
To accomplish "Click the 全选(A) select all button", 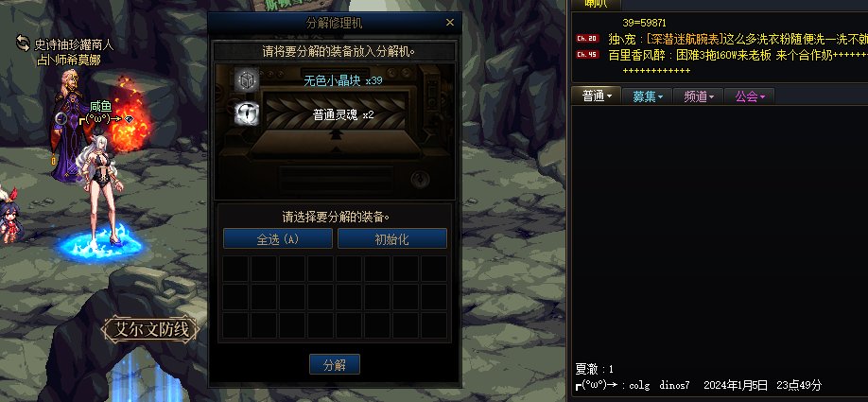I will pos(278,239).
